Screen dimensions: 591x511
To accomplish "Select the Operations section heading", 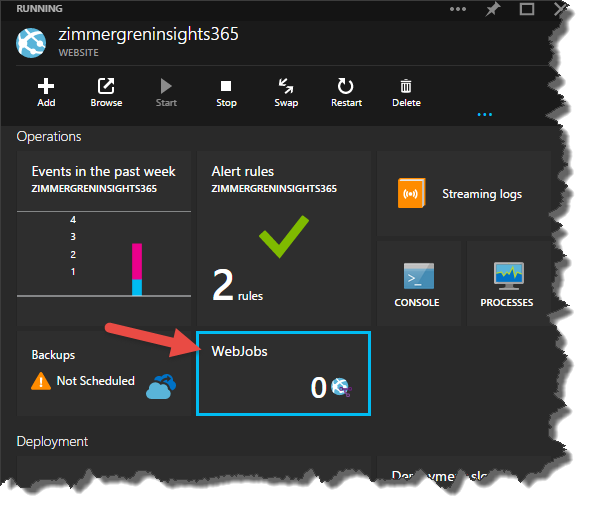I will tap(49, 136).
